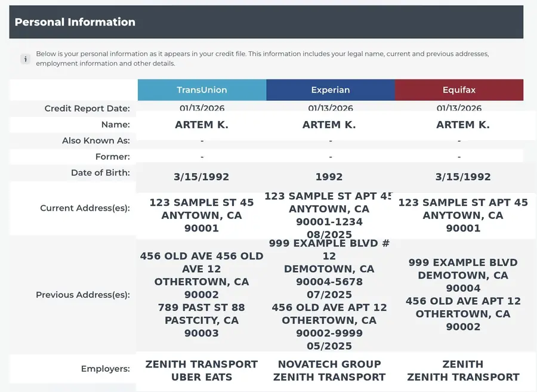Select the Equifax column header
This screenshot has height=392, width=537.
[x=459, y=89]
